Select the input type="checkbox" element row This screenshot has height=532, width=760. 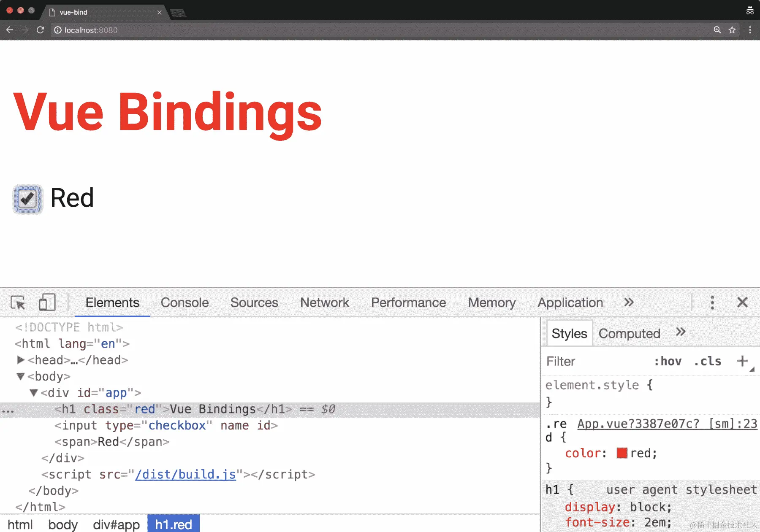pyautogui.click(x=270, y=425)
